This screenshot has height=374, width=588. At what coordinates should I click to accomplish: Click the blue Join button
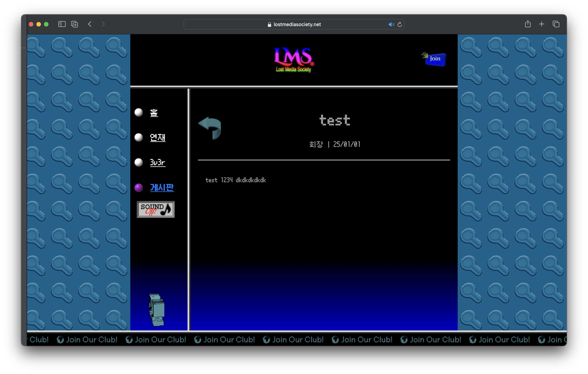pos(434,59)
